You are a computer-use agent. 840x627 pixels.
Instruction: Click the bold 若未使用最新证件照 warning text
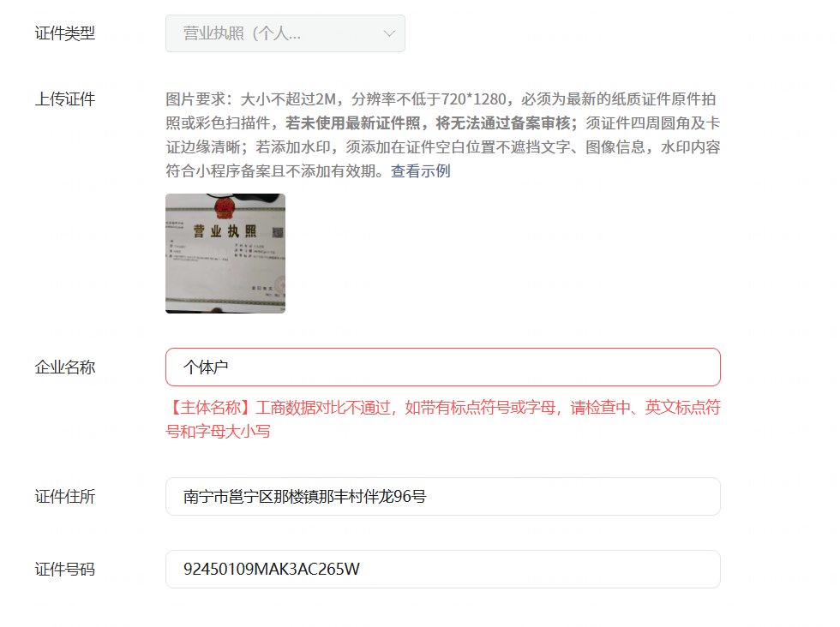click(352, 123)
